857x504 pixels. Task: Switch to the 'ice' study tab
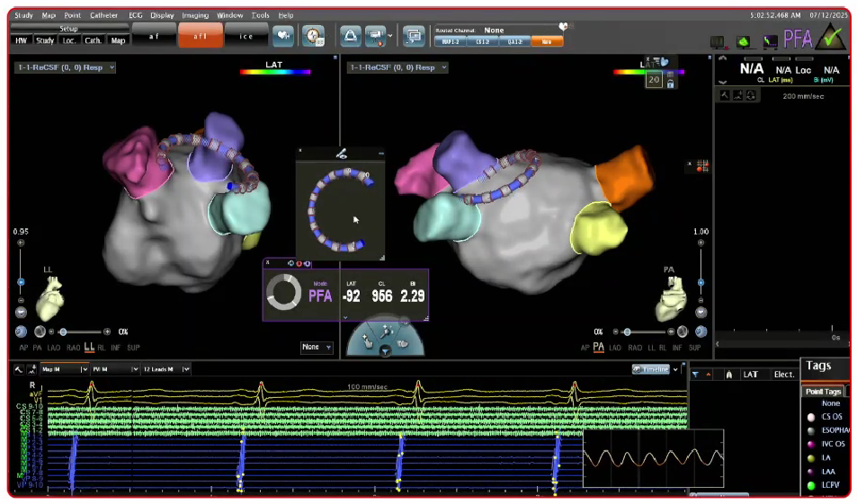tap(247, 35)
